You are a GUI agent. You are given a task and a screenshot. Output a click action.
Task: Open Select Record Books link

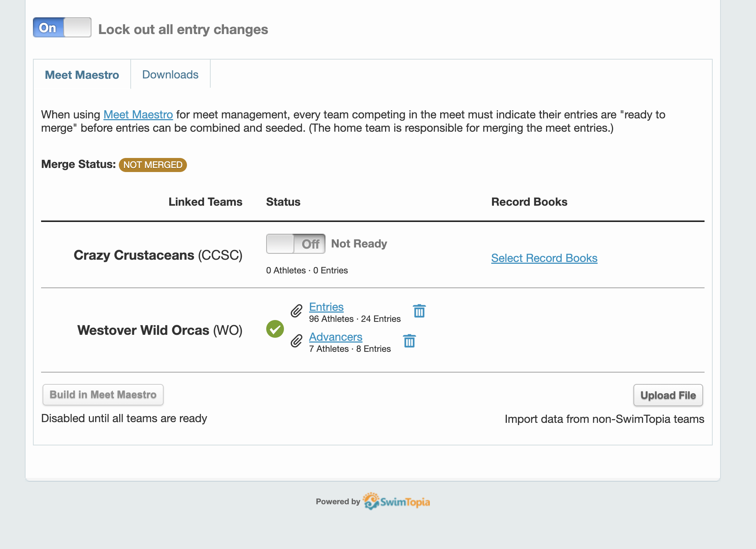tap(544, 258)
